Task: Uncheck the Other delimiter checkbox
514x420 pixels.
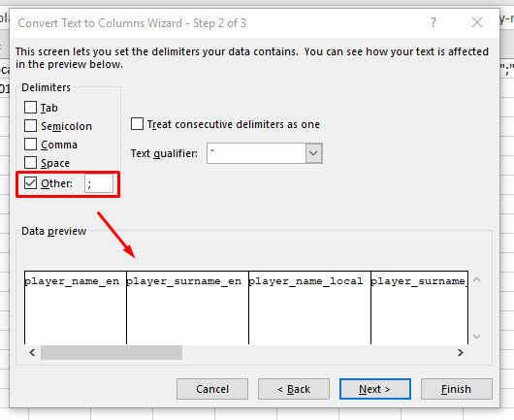Action: 30,183
